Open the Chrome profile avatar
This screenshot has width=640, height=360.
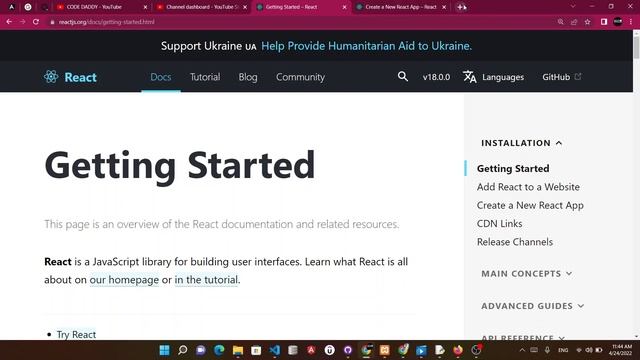point(618,22)
